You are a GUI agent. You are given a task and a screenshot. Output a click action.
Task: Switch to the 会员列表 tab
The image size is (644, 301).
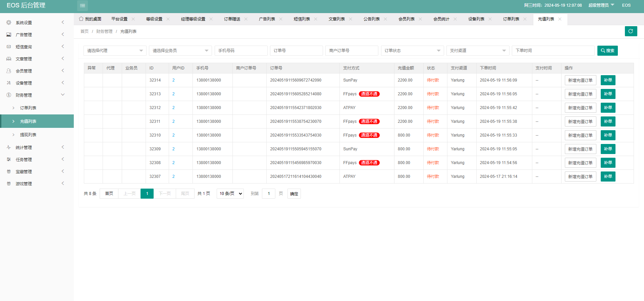pos(406,19)
